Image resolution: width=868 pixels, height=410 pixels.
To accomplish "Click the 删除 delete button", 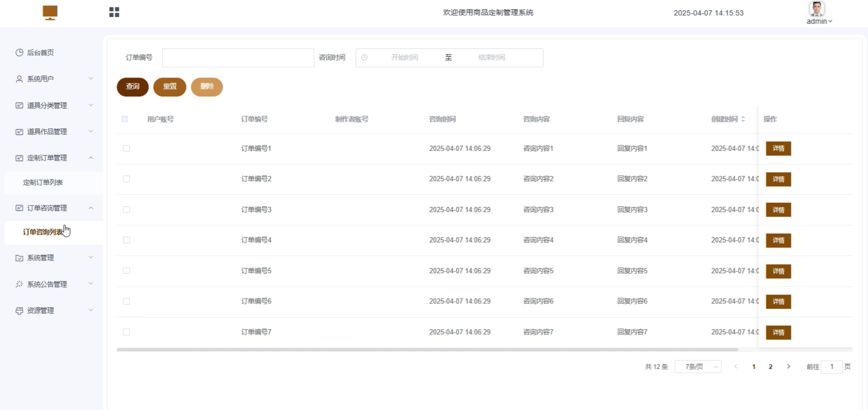I will [x=207, y=87].
